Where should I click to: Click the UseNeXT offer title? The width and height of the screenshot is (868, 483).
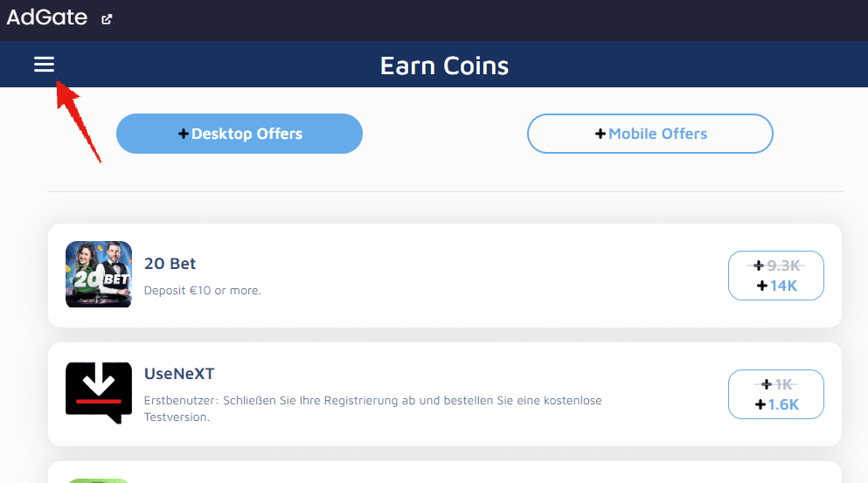pyautogui.click(x=179, y=374)
